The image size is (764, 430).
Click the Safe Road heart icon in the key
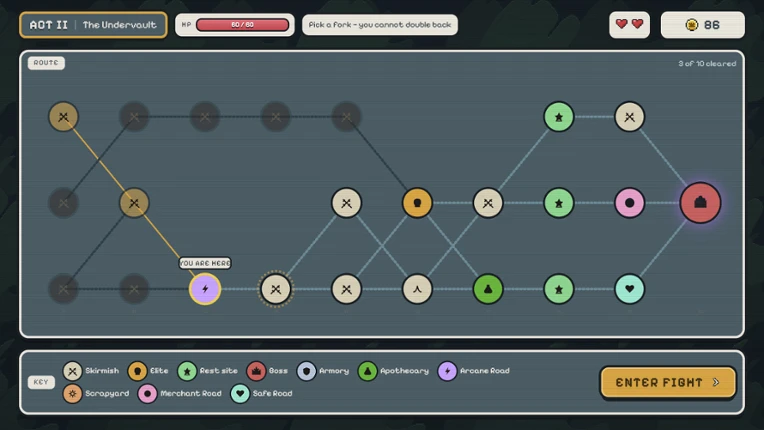tap(240, 393)
